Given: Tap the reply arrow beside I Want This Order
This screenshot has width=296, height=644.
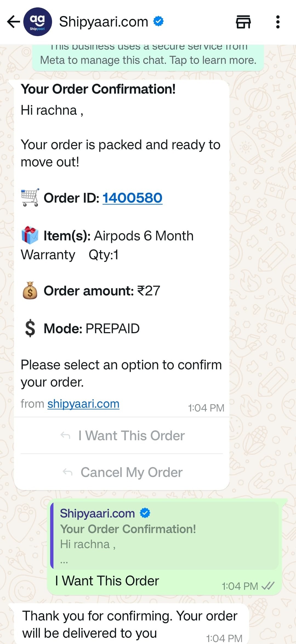Looking at the screenshot, I should [x=66, y=435].
